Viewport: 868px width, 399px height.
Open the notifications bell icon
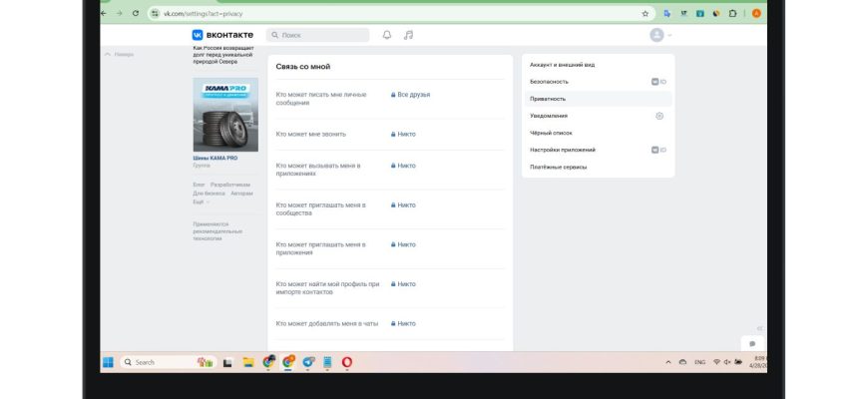tap(387, 35)
